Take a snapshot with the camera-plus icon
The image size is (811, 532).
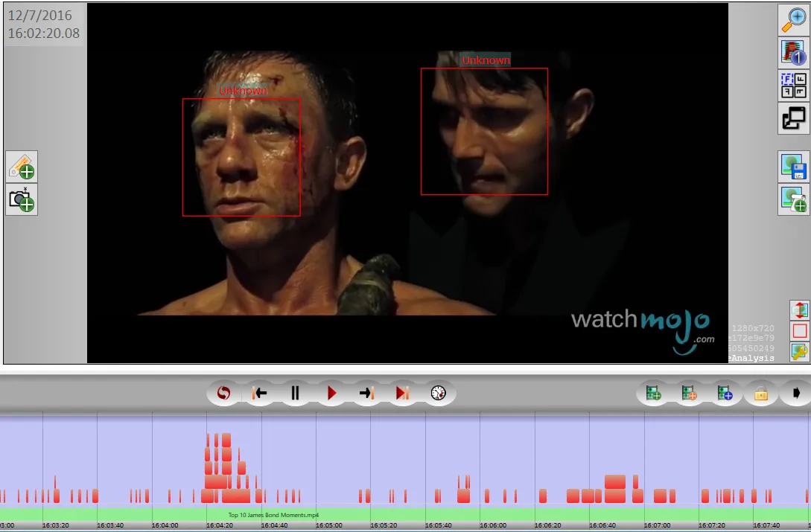tap(22, 199)
